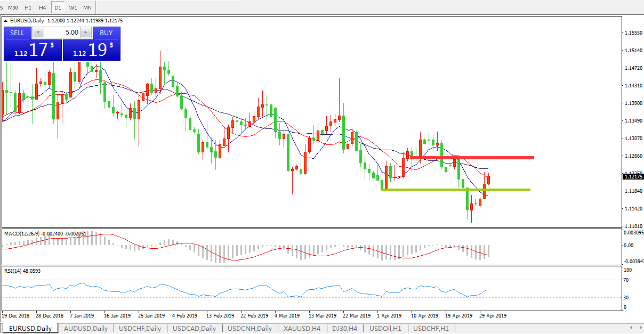Select the red resistance line on chart
Image resolution: width=644 pixels, height=334 pixels.
click(480, 158)
